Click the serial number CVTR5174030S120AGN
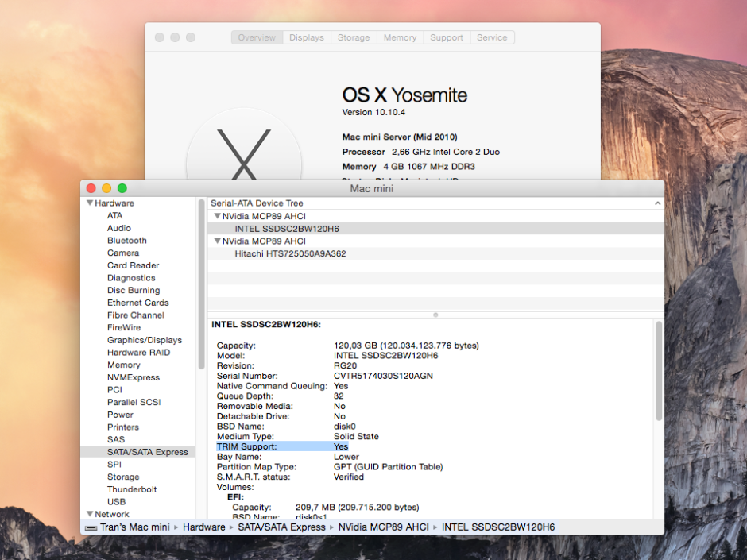This screenshot has height=560, width=747. click(384, 376)
